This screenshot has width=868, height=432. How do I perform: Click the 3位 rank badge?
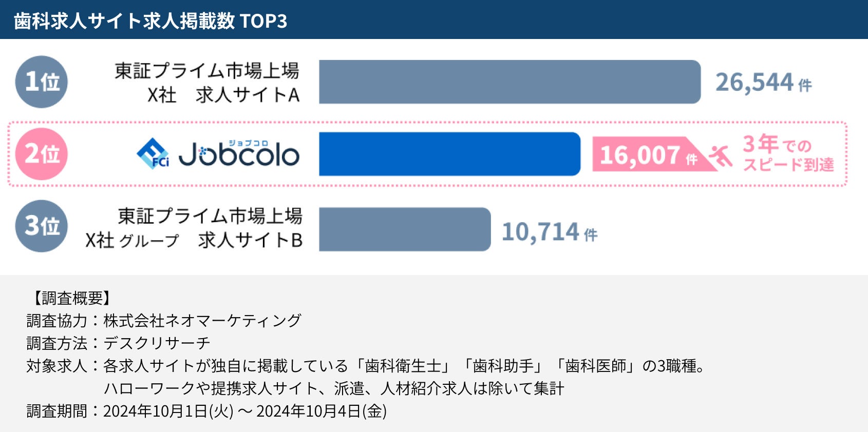42,226
